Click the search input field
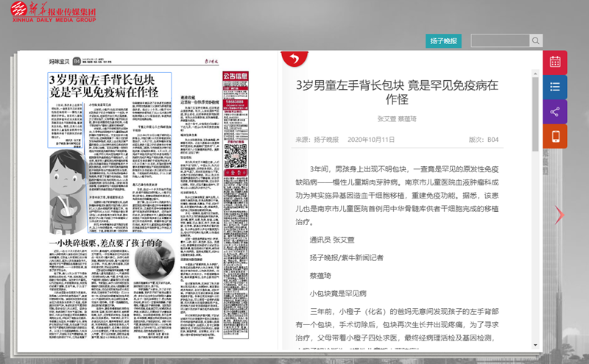This screenshot has height=364, width=589. [x=500, y=40]
